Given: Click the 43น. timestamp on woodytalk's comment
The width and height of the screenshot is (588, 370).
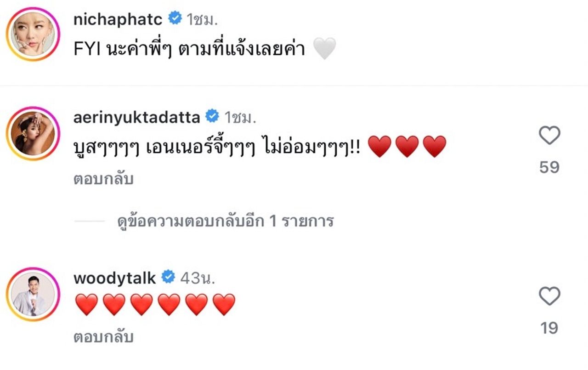Looking at the screenshot, I should pyautogui.click(x=198, y=278).
